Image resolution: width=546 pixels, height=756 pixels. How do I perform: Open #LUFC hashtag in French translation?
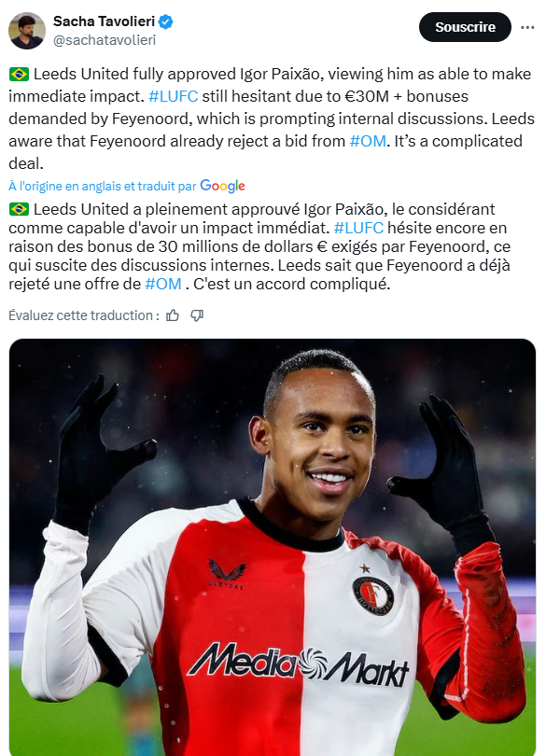358,228
